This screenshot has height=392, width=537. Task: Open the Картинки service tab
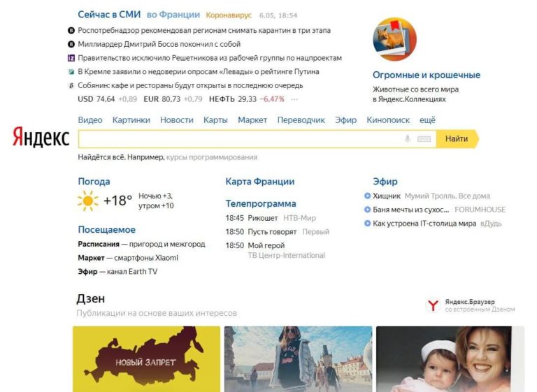click(x=131, y=120)
